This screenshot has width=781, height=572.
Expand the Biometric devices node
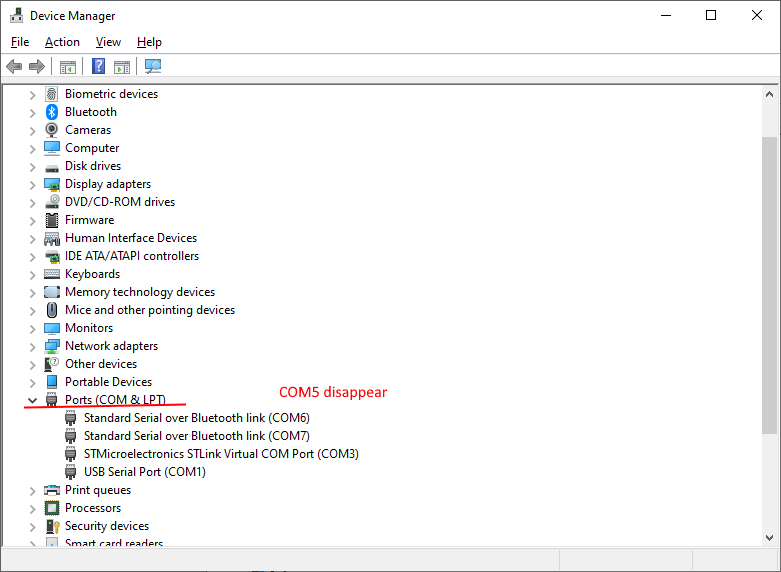coord(32,94)
